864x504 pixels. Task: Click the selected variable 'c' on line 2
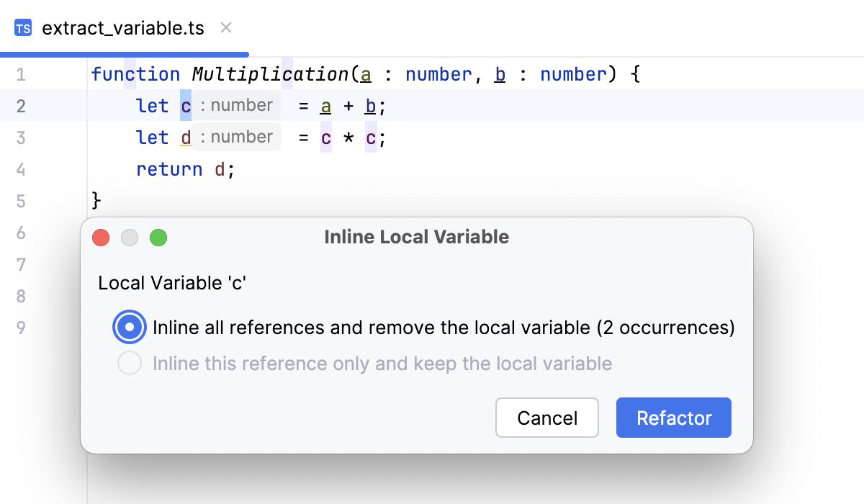[x=186, y=106]
